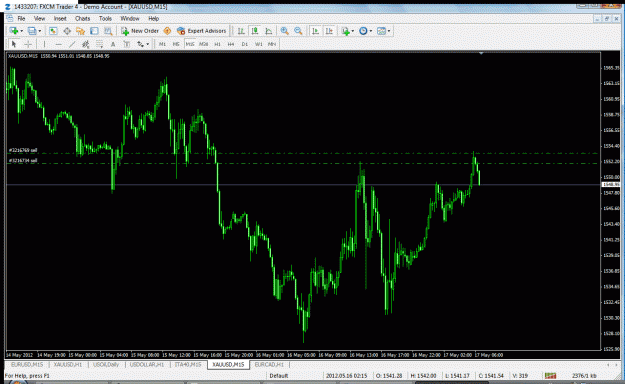Switch to the M1 timeframe
625x384 pixels.
coord(162,44)
